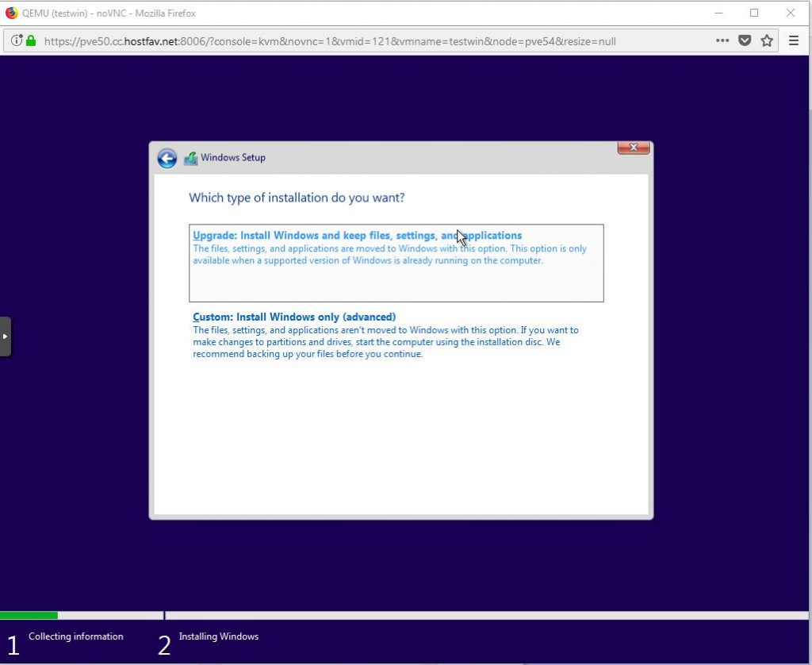
Task: Minimize the Firefox window
Action: tap(718, 13)
